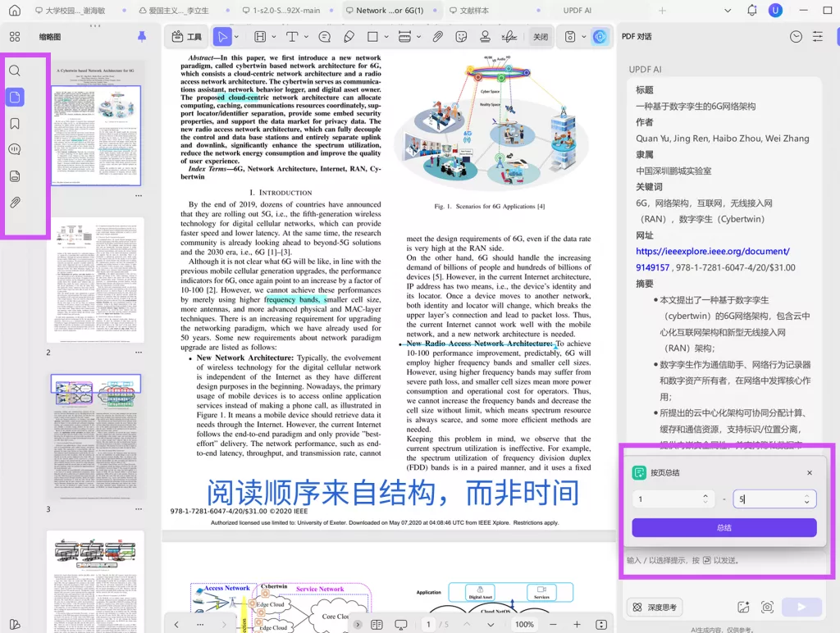Viewport: 840px width, 633px height.
Task: Click the 总结 summarize button
Action: click(x=724, y=527)
